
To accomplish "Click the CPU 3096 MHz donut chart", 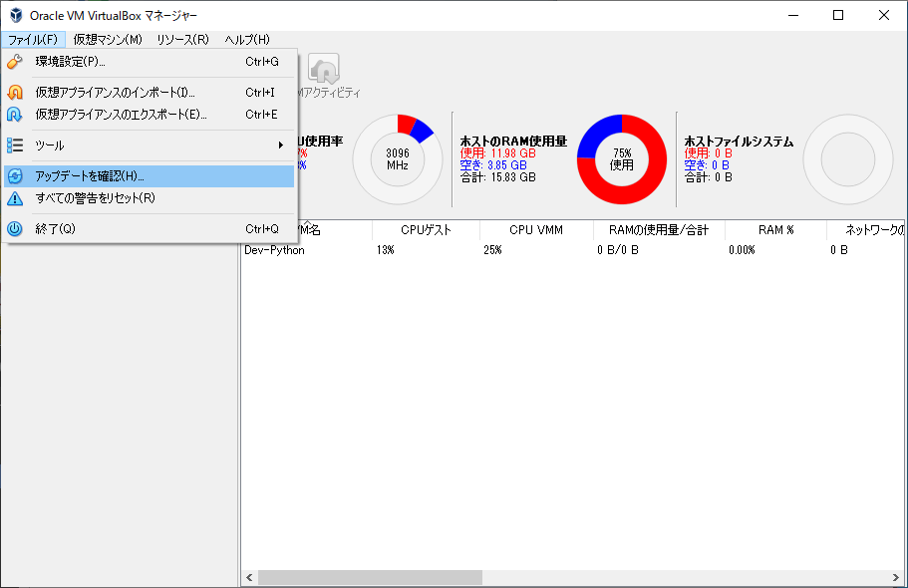I will 398,159.
